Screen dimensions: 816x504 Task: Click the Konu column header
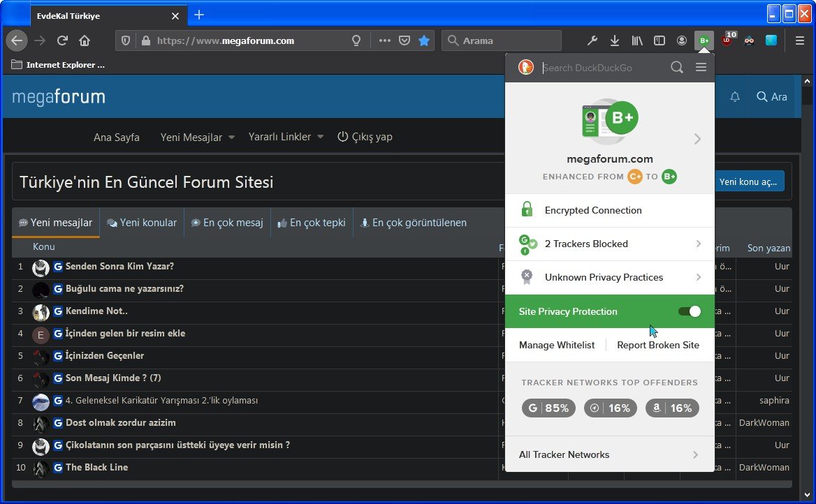[44, 246]
